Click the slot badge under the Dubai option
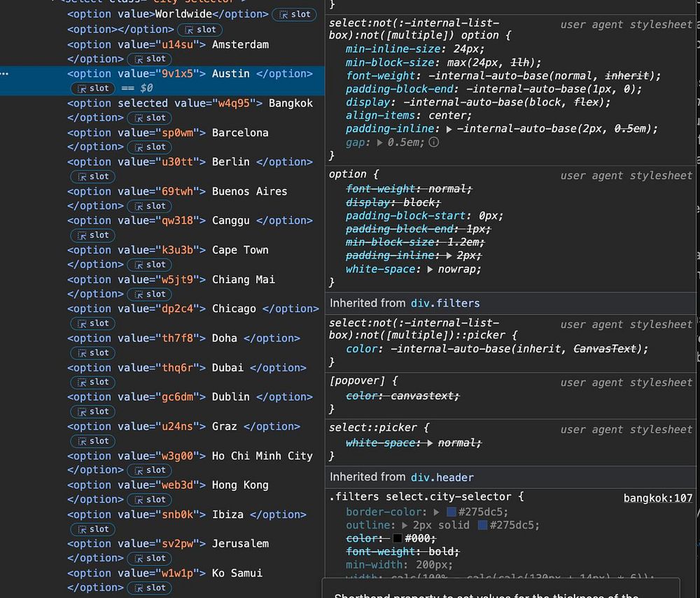 point(93,382)
